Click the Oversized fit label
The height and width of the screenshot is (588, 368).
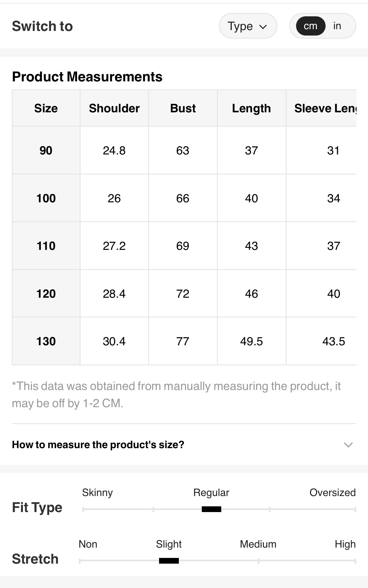click(332, 493)
